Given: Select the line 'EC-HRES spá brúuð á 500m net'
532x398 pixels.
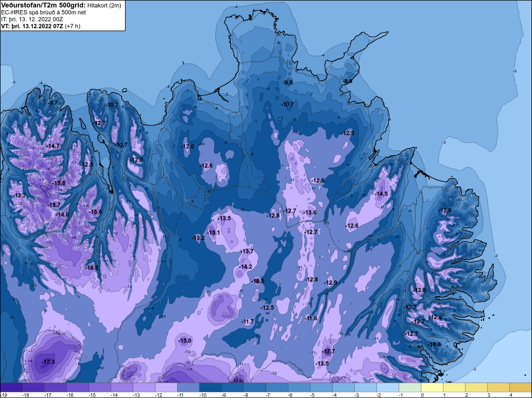Looking at the screenshot, I should [44, 12].
